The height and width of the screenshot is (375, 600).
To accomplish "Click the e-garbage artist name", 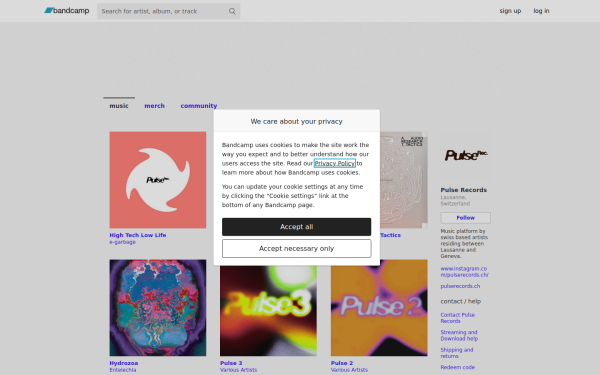I will (122, 242).
